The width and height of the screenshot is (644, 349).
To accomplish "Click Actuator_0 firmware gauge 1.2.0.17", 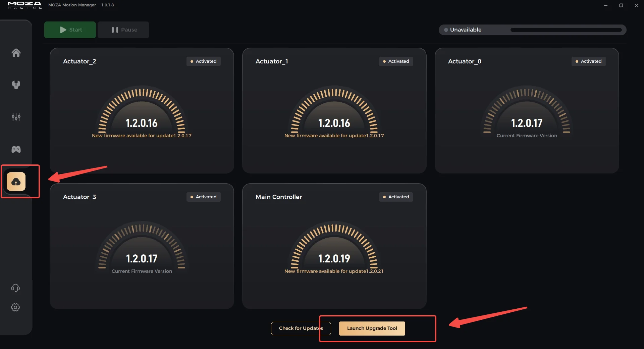I will point(527,111).
